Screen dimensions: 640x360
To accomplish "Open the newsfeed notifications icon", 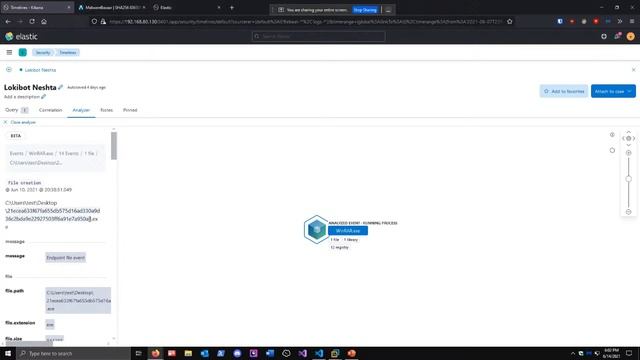I will tap(618, 36).
